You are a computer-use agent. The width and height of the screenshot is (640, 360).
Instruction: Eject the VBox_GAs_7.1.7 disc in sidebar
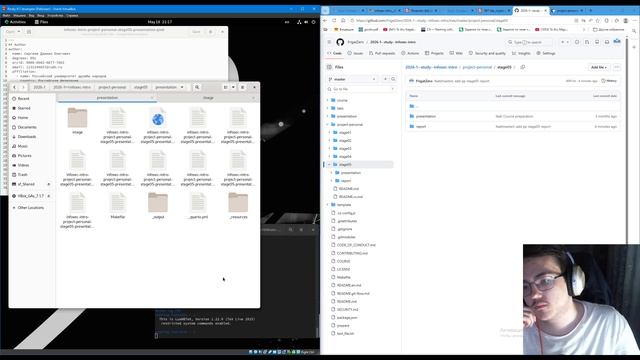coord(49,196)
